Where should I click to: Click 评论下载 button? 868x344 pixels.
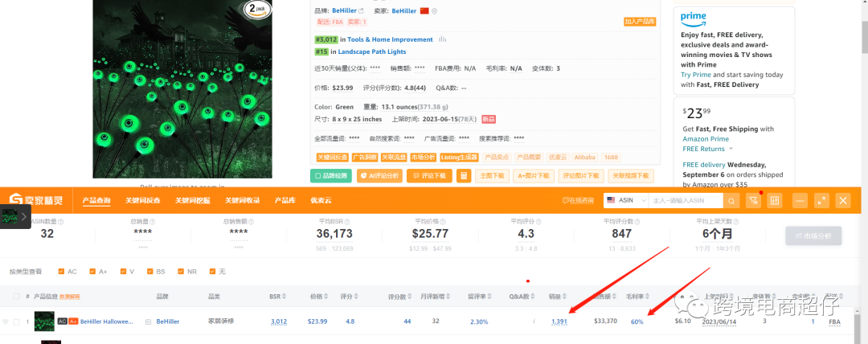[429, 176]
